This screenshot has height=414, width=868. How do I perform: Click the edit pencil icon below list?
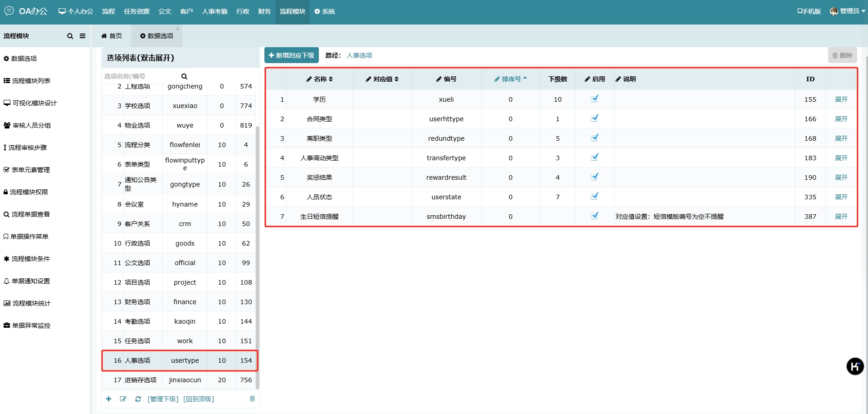[x=123, y=399]
